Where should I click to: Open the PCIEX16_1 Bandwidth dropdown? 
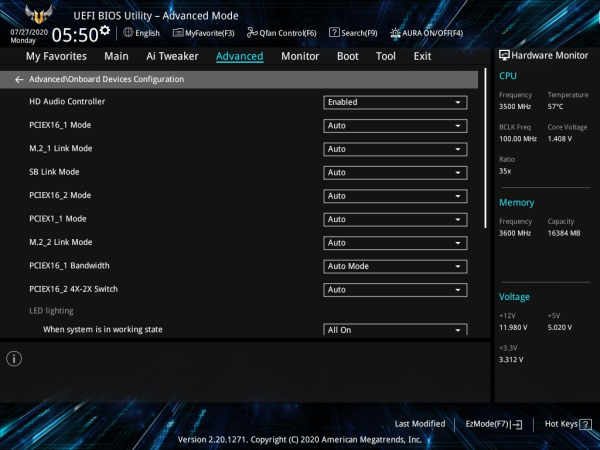pyautogui.click(x=395, y=266)
